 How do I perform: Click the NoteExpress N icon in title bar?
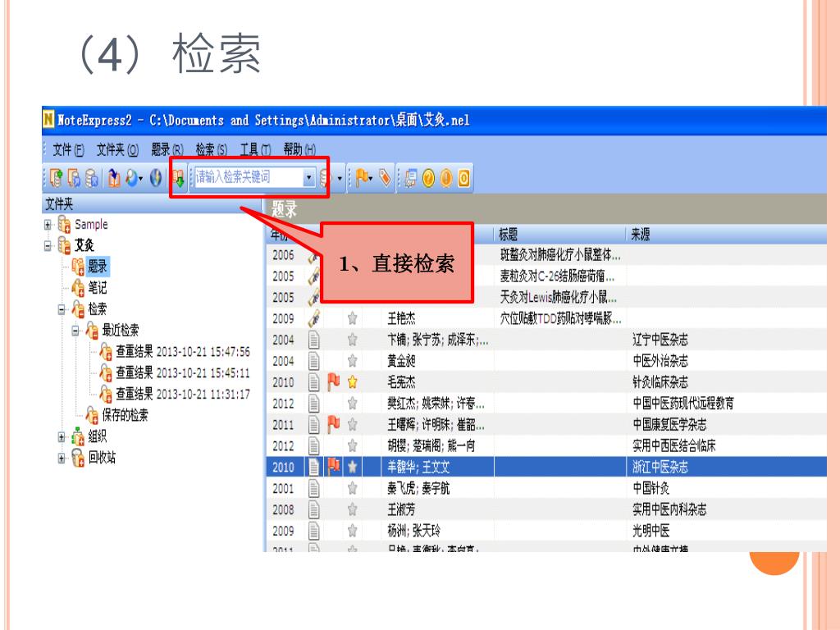click(x=48, y=119)
